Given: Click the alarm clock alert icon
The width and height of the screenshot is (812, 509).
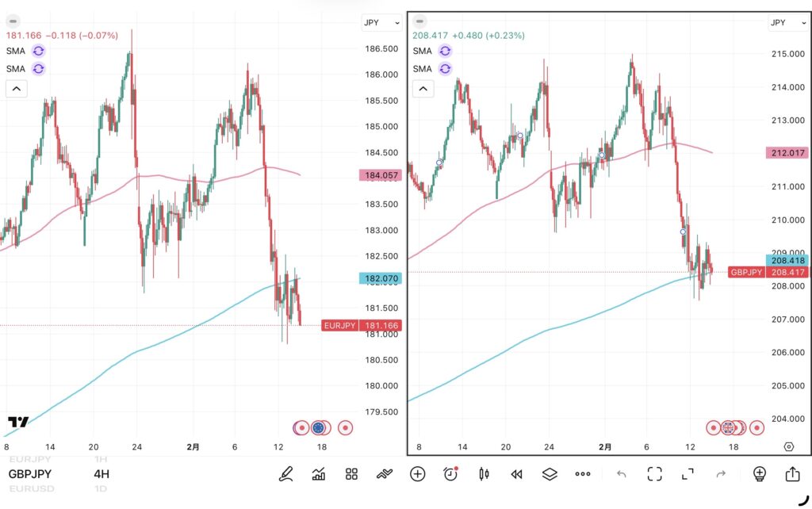Looking at the screenshot, I should coord(450,474).
